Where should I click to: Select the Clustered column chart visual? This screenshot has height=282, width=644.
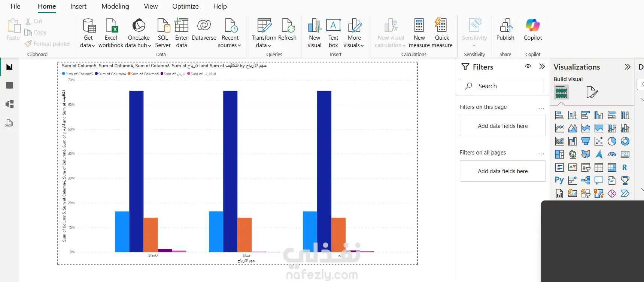[x=599, y=115]
